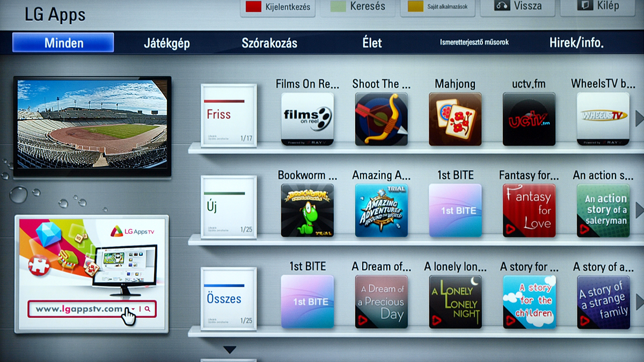This screenshot has width=644, height=362.
Task: Click the LG Apps header title
Action: (x=55, y=14)
